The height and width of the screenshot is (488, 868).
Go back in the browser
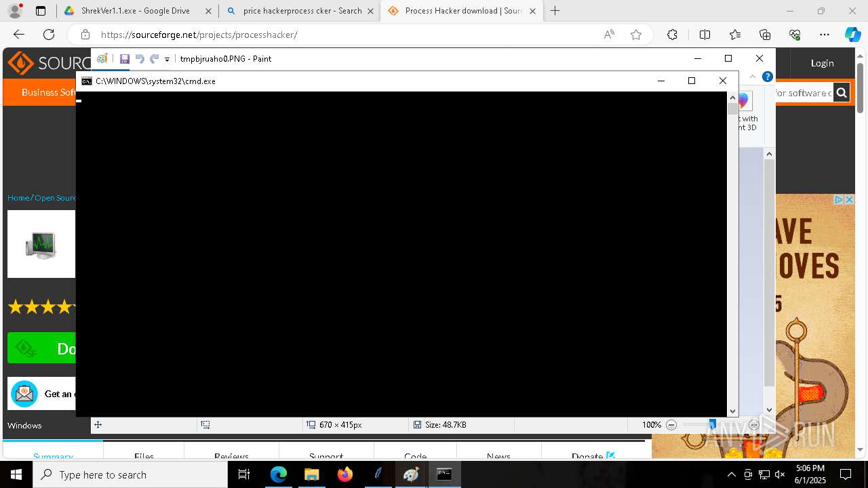(19, 35)
